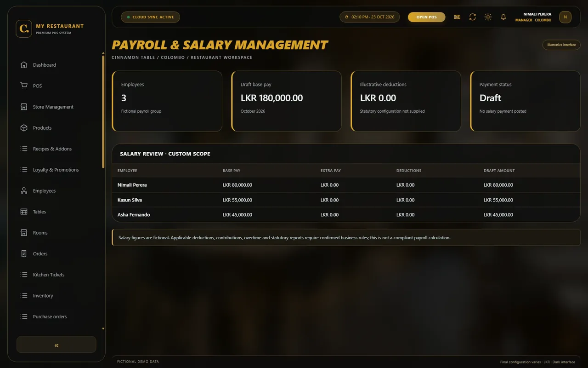The height and width of the screenshot is (368, 588).
Task: Click the Illustrative interface badge
Action: click(x=561, y=45)
